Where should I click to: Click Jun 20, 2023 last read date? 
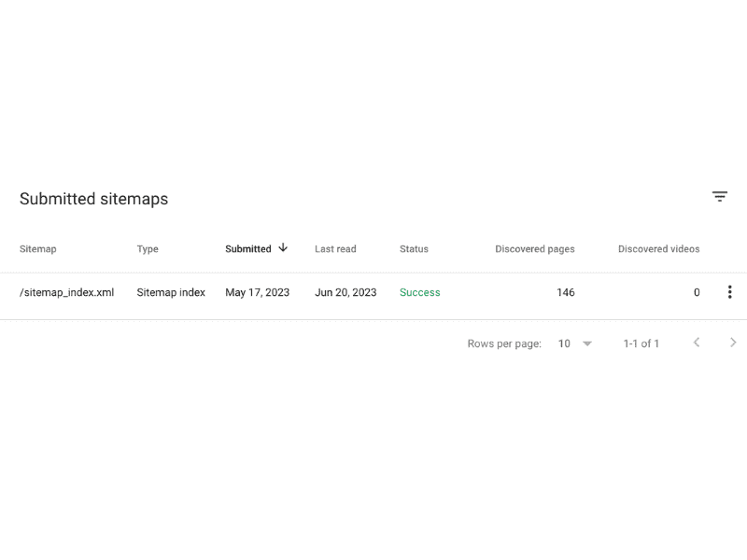(345, 292)
